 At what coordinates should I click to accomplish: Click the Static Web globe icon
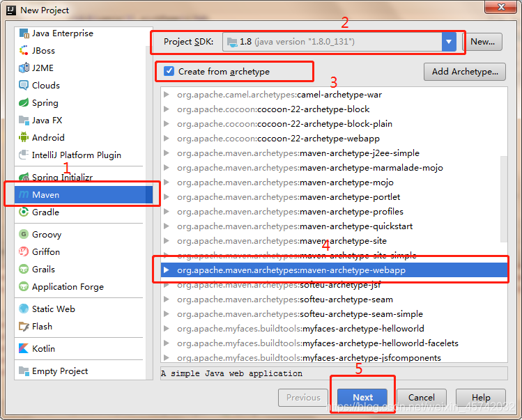[x=24, y=309]
